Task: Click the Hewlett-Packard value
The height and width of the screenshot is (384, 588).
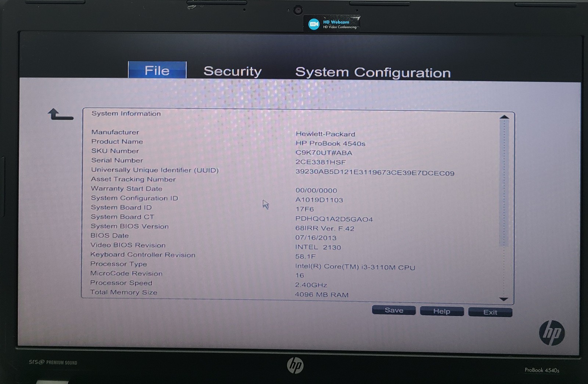Action: point(326,134)
